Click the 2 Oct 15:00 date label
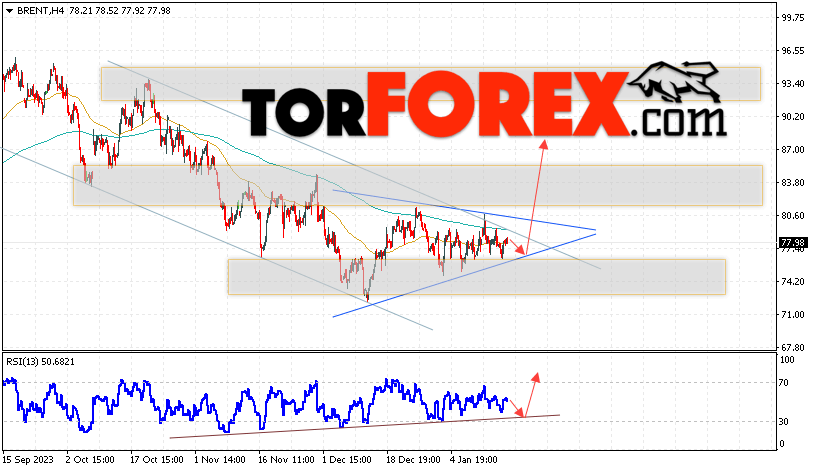This screenshot has height=471, width=816. tap(90, 460)
